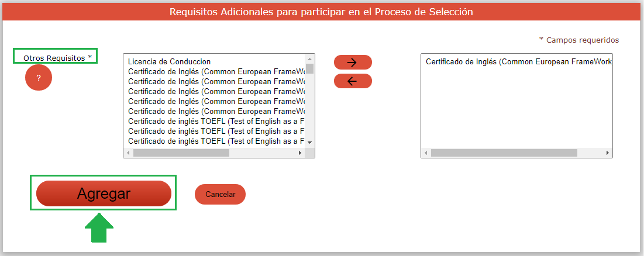Click the selected list's horizontal scrollbar thumb
Screen dimensions: 644x256
click(x=503, y=153)
